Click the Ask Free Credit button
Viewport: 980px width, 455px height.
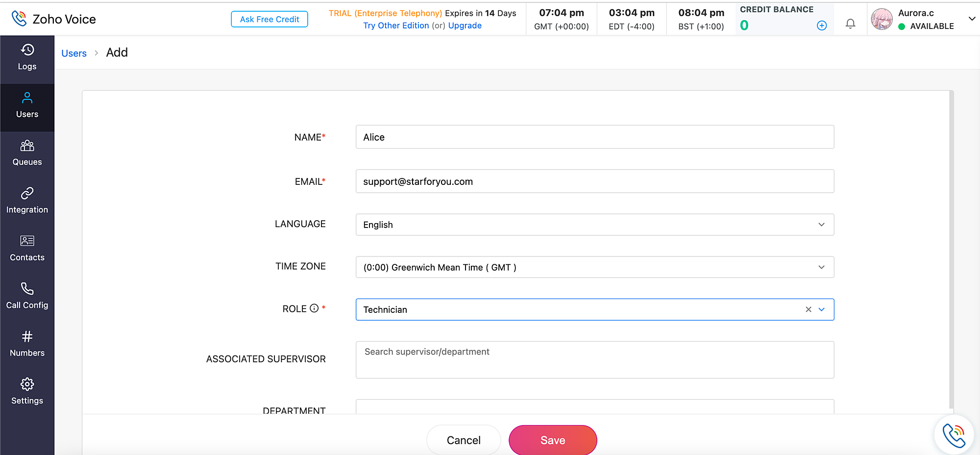click(269, 19)
